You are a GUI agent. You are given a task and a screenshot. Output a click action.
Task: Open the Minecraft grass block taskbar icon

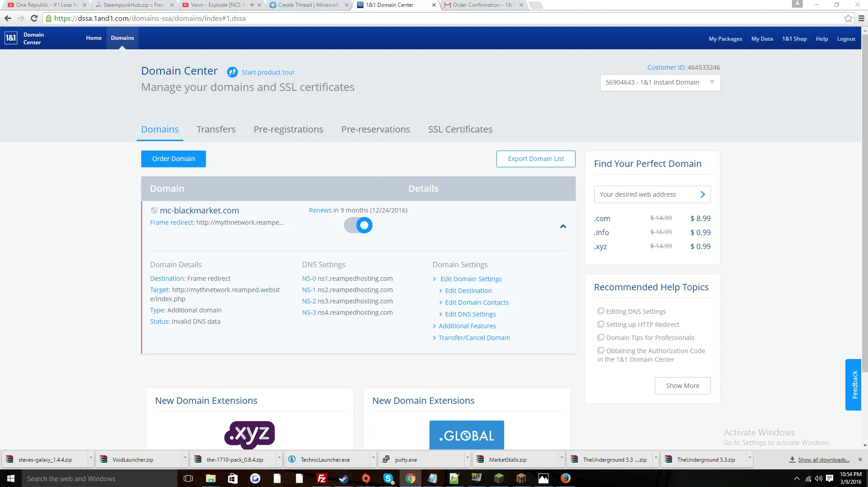pyautogui.click(x=499, y=478)
